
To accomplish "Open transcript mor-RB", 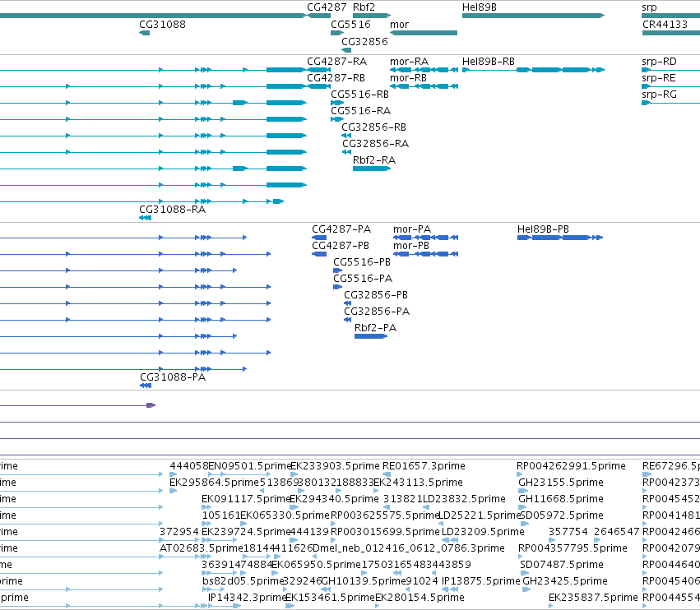I will click(x=408, y=77).
